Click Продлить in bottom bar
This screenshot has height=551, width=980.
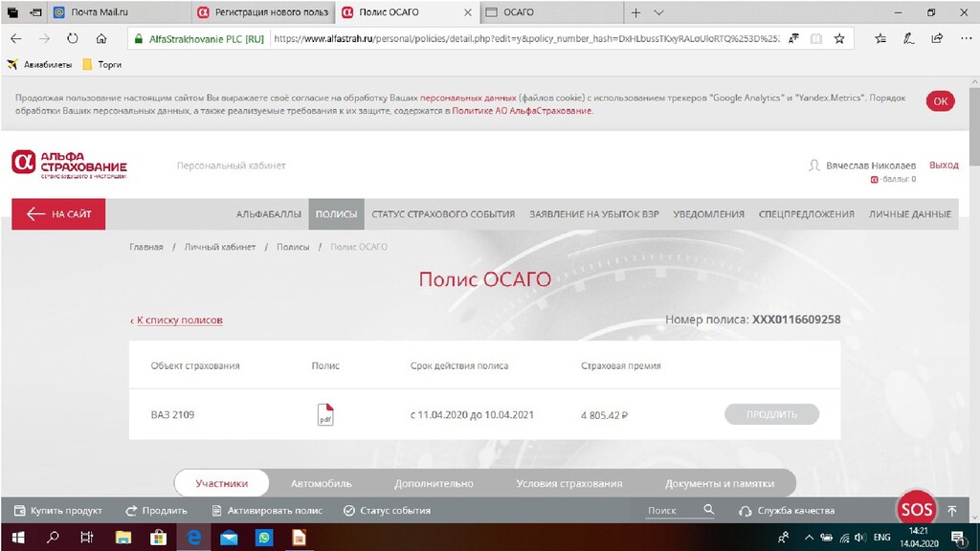pyautogui.click(x=156, y=511)
